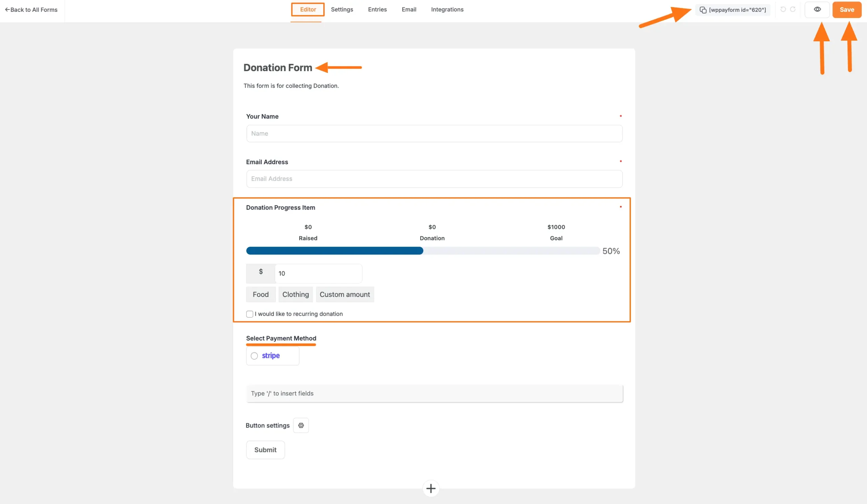Open Button settings gear icon
The image size is (867, 504).
pyautogui.click(x=301, y=425)
